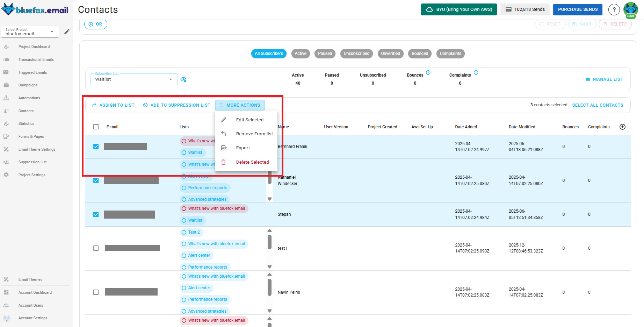The image size is (644, 327).
Task: Click the PURCHASE SENDS button
Action: coord(578,9)
